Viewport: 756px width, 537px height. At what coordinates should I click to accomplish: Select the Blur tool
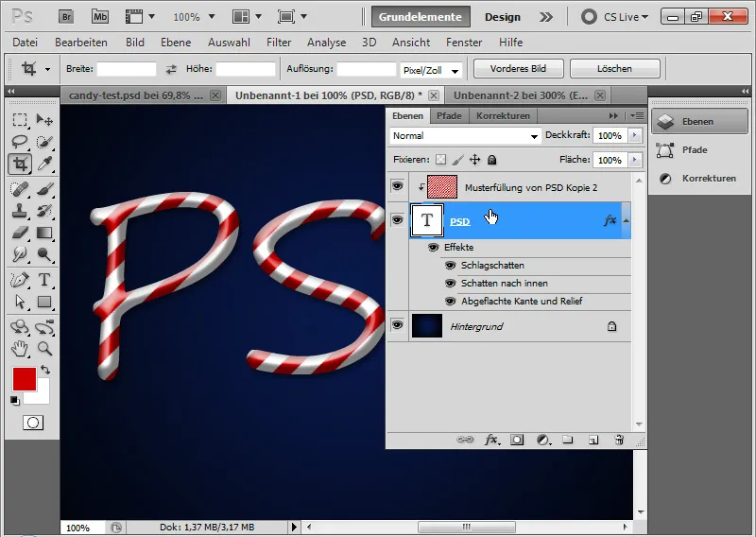[20, 254]
